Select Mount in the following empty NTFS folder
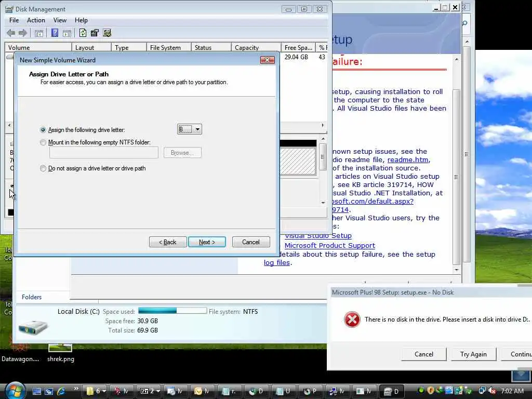 point(43,142)
